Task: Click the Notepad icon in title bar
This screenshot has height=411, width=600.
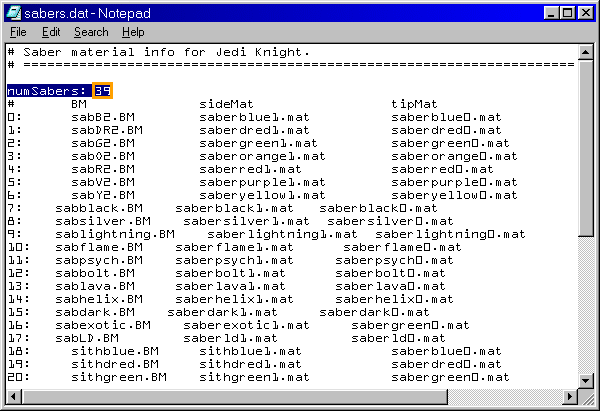Action: pyautogui.click(x=14, y=13)
